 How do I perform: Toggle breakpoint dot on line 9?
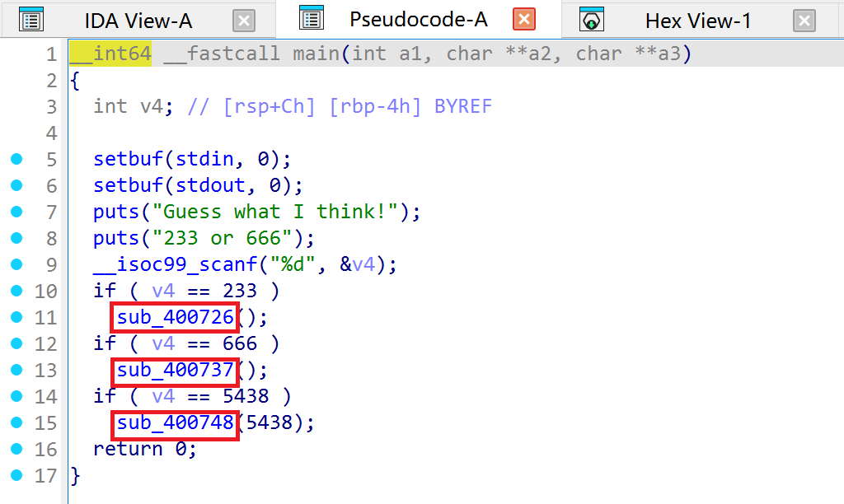(16, 264)
